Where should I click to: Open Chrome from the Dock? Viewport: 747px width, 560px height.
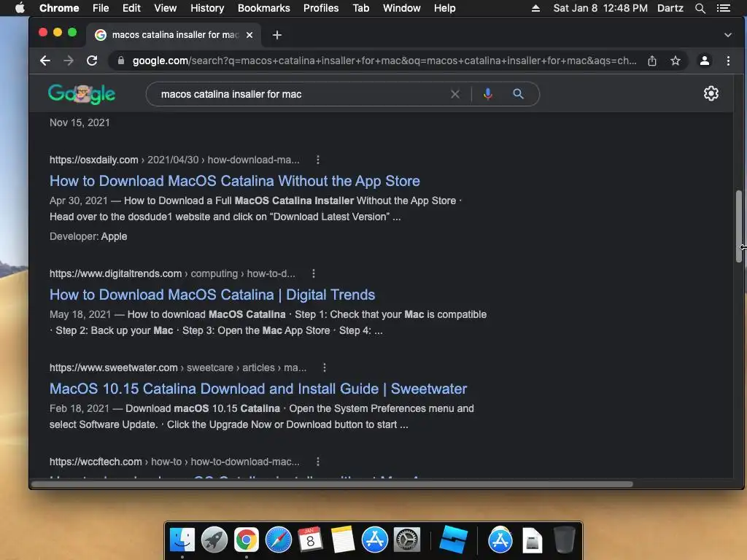click(x=246, y=540)
